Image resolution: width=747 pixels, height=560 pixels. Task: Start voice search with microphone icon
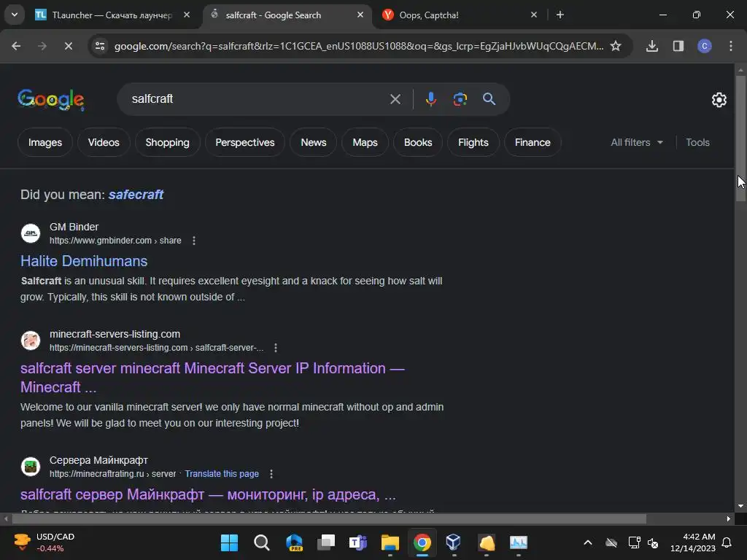[x=430, y=99]
